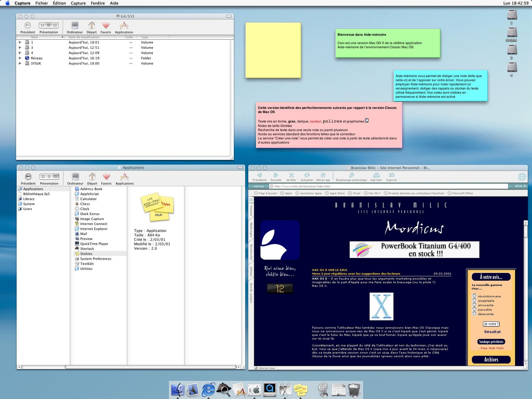Image resolution: width=532 pixels, height=399 pixels.
Task: Open the Édition menu
Action: tap(59, 3)
